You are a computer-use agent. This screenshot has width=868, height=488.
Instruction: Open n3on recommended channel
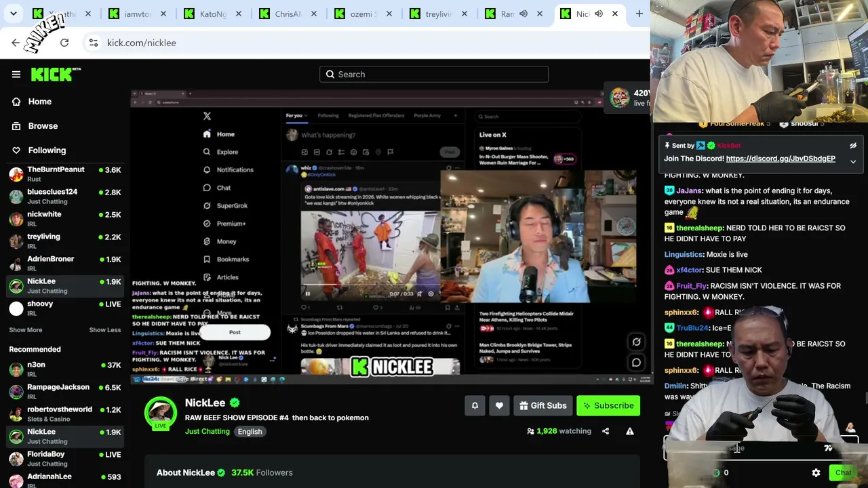[65, 369]
